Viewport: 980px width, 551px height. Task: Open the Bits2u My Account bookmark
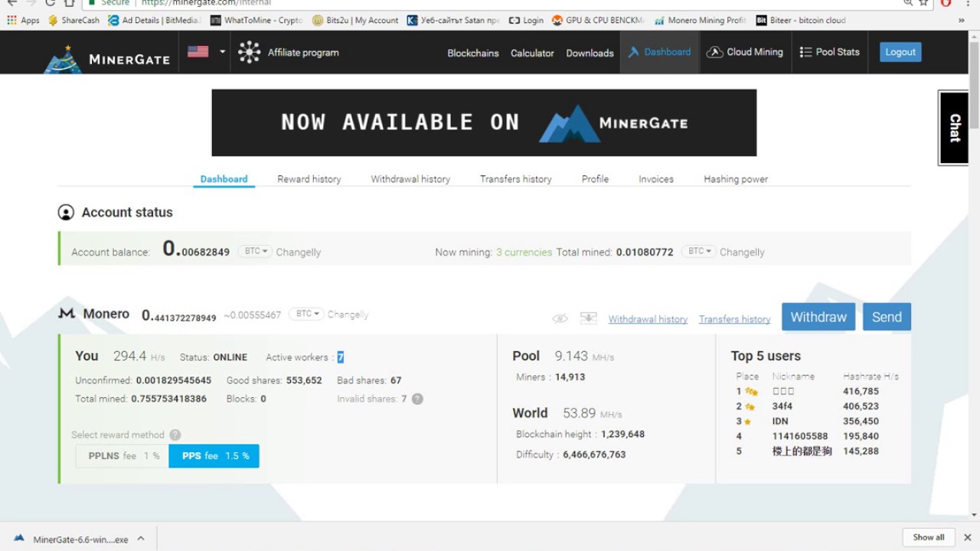point(355,20)
